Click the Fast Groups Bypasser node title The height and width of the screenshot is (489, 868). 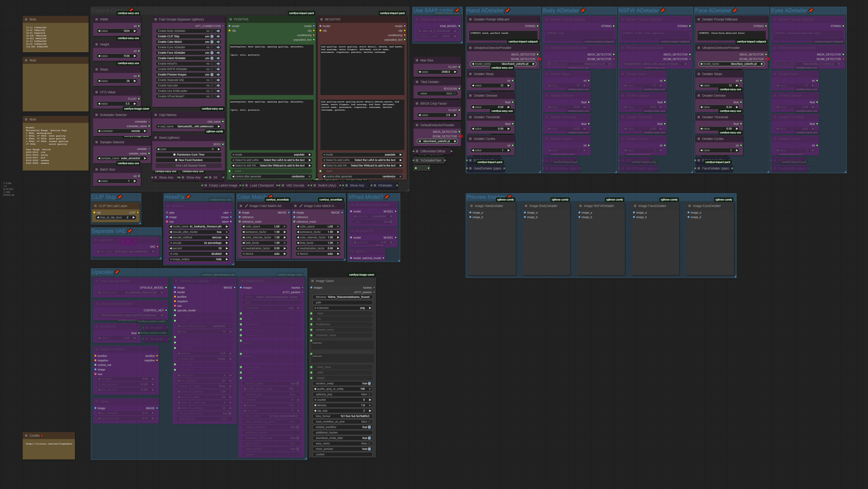click(x=181, y=20)
